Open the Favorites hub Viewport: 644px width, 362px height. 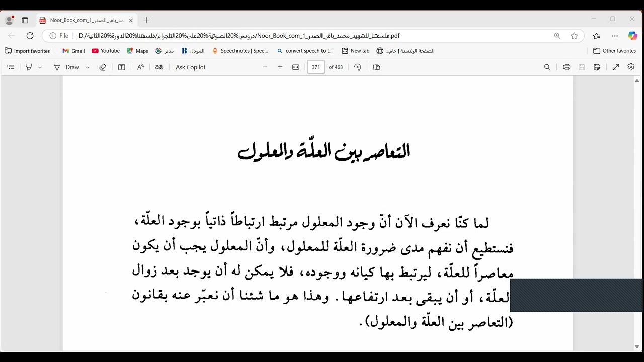click(597, 36)
